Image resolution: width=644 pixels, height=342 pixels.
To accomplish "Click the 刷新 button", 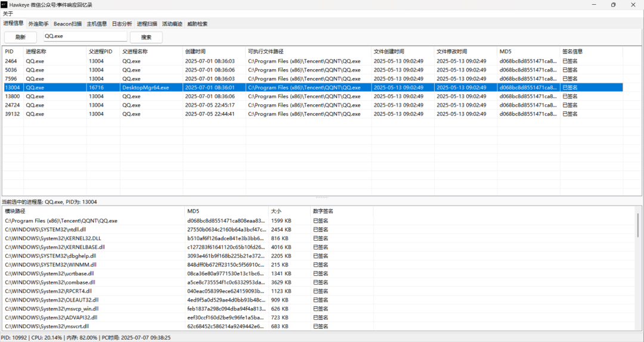I will pyautogui.click(x=20, y=37).
